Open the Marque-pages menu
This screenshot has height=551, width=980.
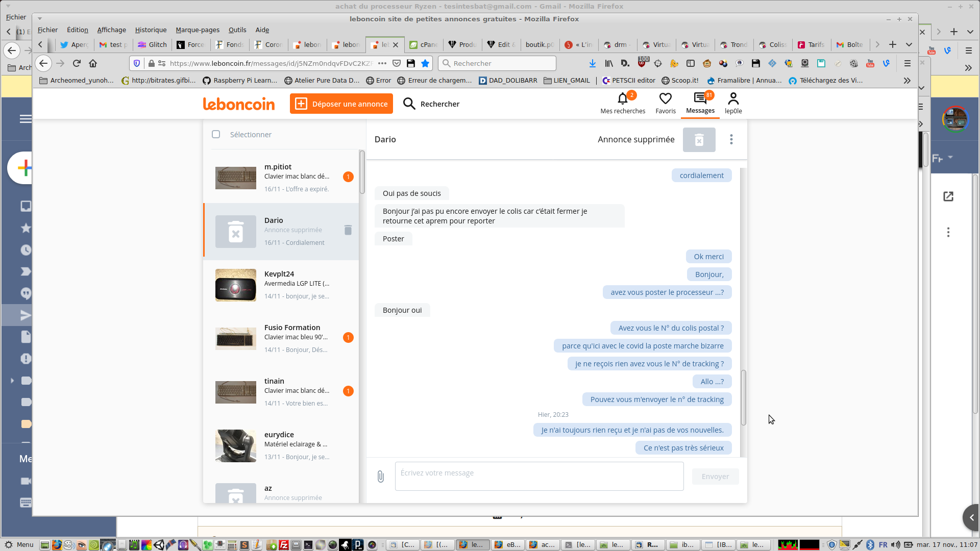coord(198,30)
